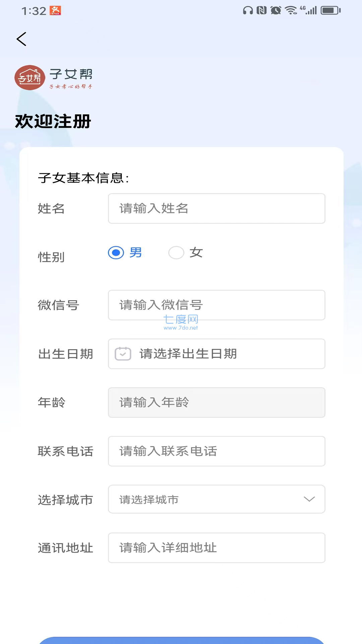Tap the 女 gender label
This screenshot has height=644, width=362.
[x=196, y=253]
